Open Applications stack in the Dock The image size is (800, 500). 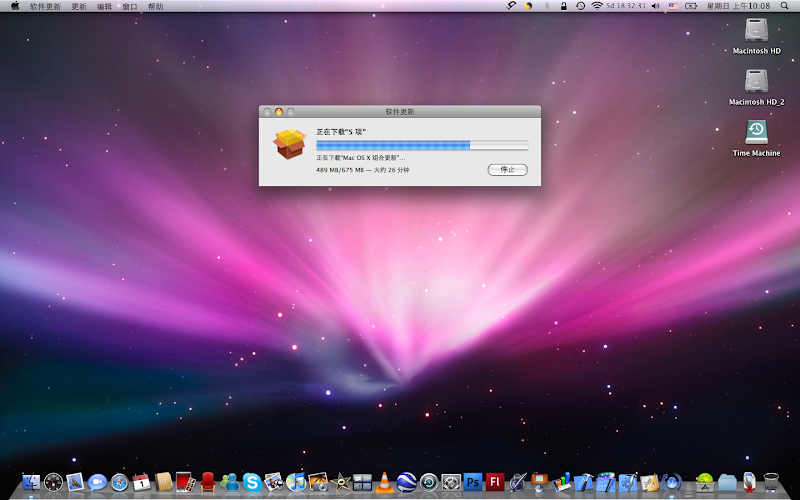(x=705, y=482)
